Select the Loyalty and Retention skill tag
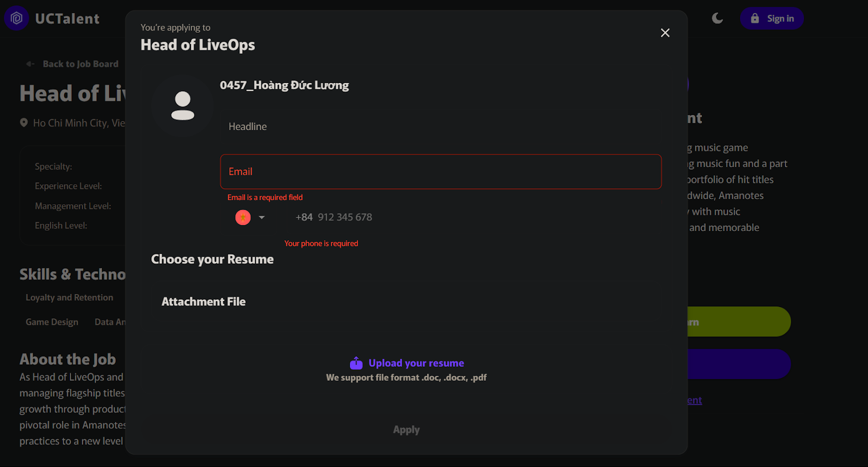The image size is (868, 467). (69, 298)
